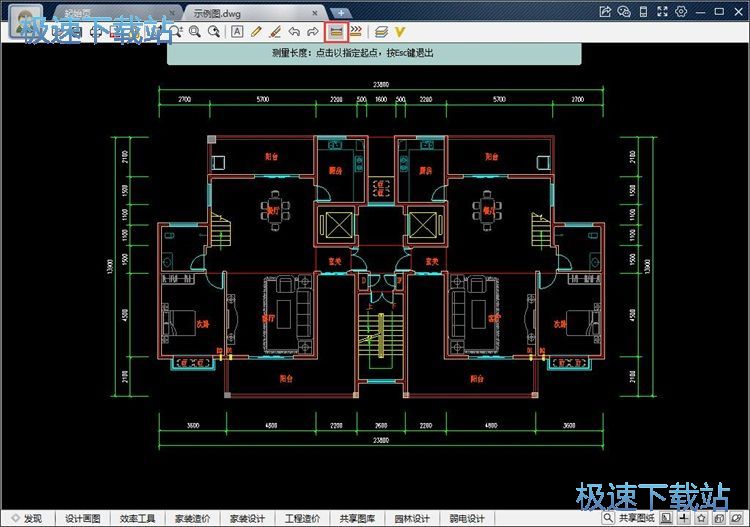Click the measure area tool icon
750x527 pixels.
(x=356, y=32)
